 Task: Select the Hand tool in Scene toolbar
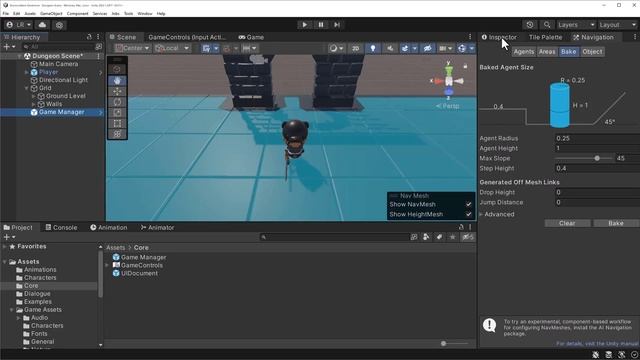pyautogui.click(x=117, y=80)
